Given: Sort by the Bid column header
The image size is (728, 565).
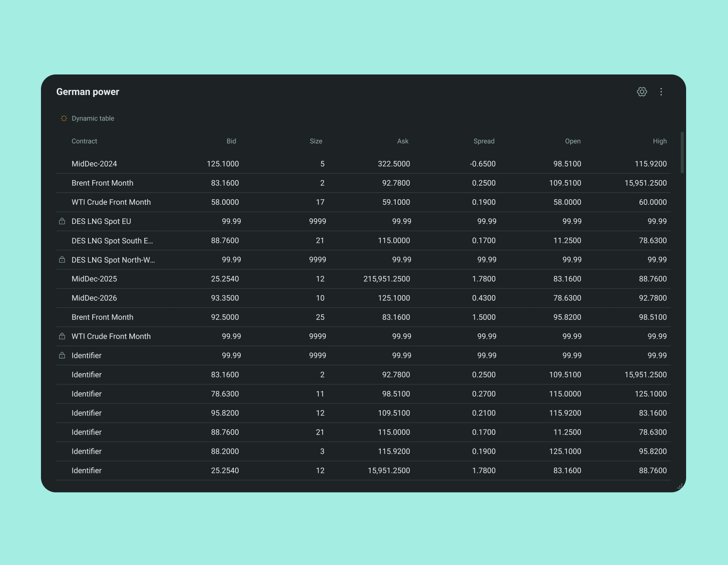Looking at the screenshot, I should (x=231, y=141).
